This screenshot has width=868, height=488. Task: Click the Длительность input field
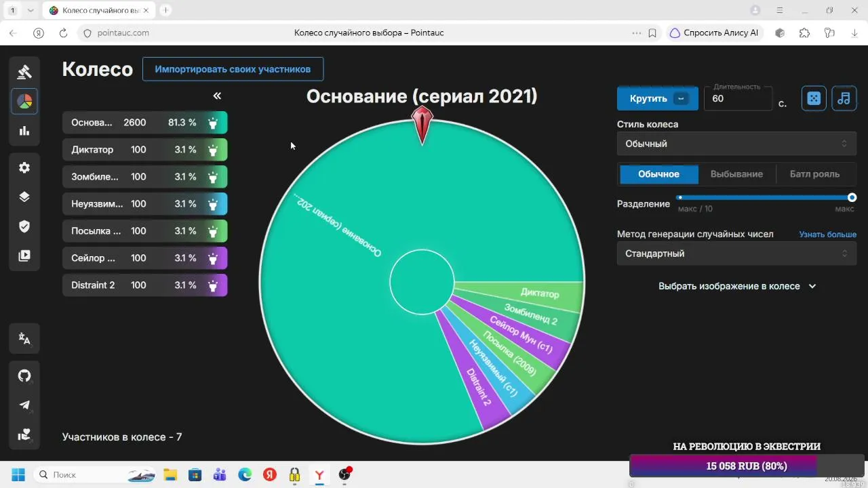pyautogui.click(x=738, y=98)
